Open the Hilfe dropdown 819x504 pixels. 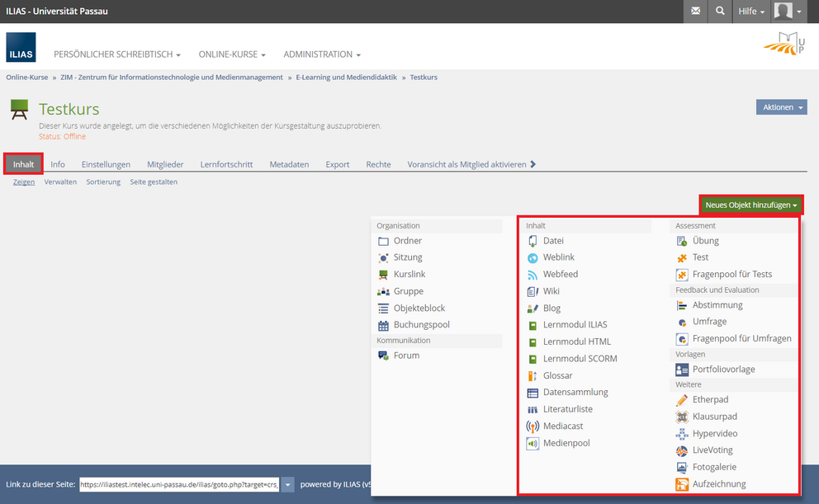pyautogui.click(x=751, y=11)
